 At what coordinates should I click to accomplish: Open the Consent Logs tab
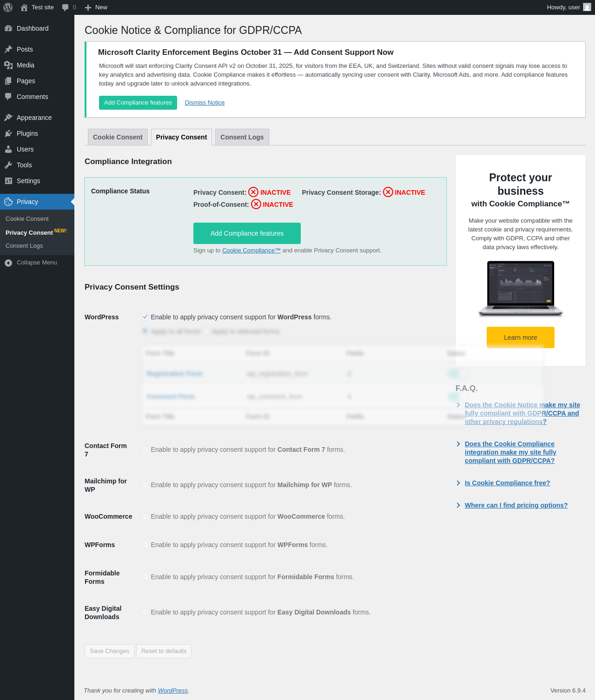pos(242,137)
